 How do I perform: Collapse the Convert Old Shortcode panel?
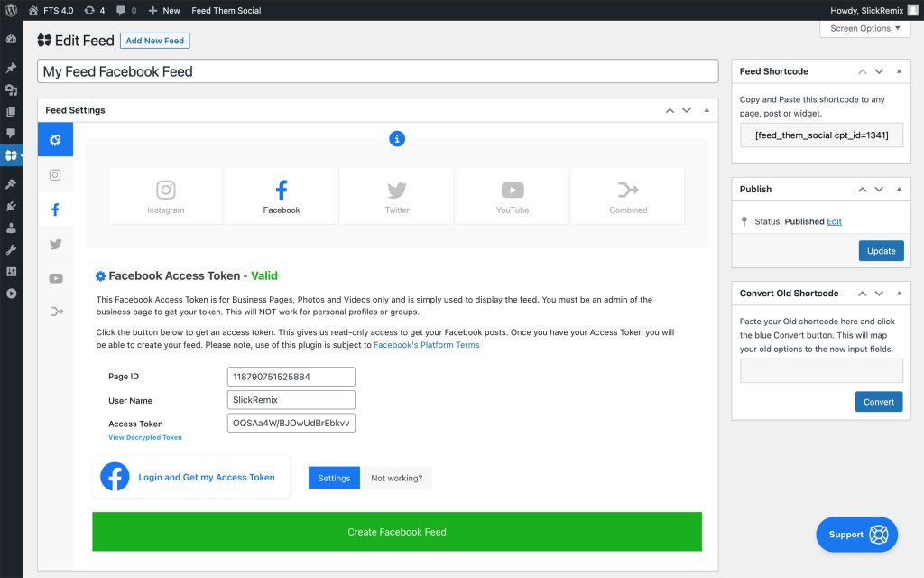pos(900,294)
